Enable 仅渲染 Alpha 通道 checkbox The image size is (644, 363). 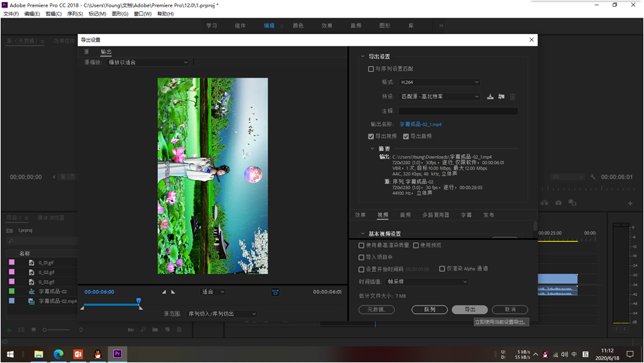click(442, 269)
